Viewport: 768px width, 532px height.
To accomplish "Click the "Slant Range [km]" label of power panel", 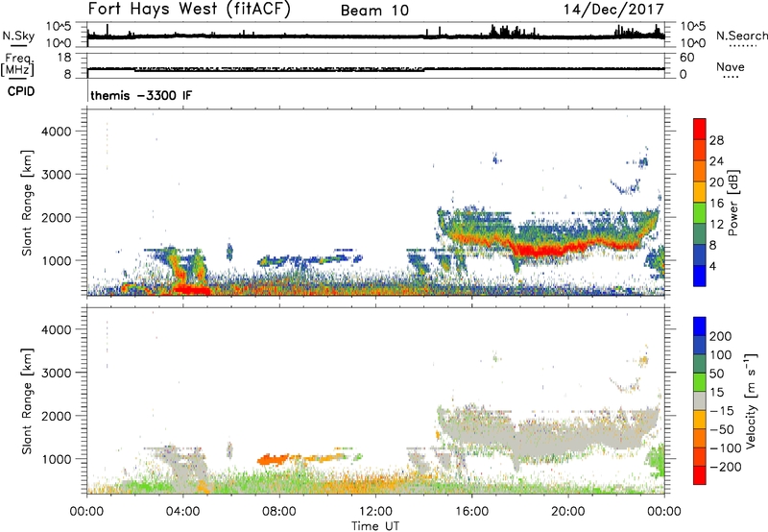I will (27, 203).
